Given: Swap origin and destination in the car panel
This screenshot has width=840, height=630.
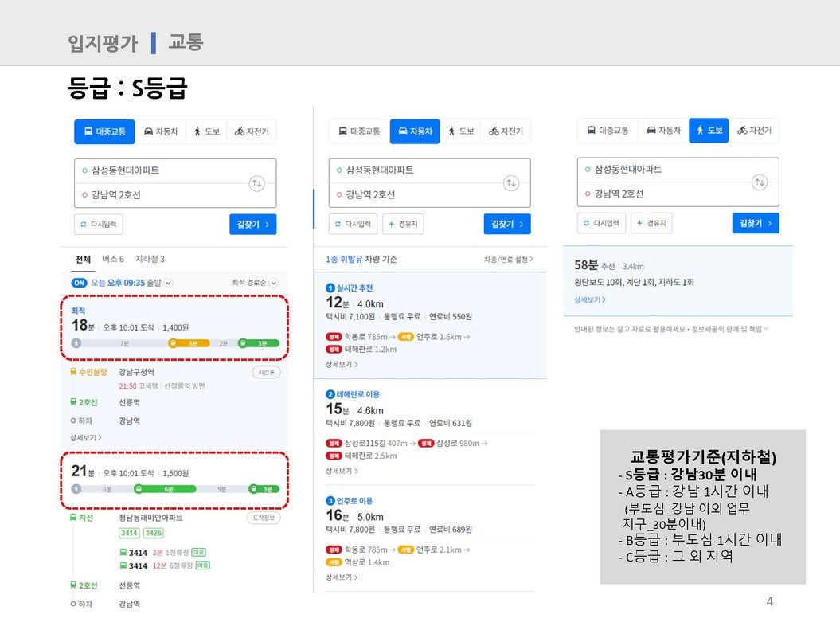Looking at the screenshot, I should (x=512, y=183).
